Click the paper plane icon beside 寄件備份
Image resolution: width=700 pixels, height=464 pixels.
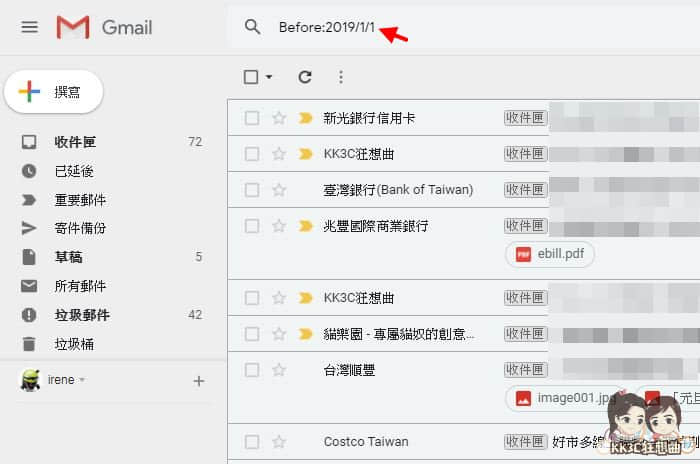[29, 228]
